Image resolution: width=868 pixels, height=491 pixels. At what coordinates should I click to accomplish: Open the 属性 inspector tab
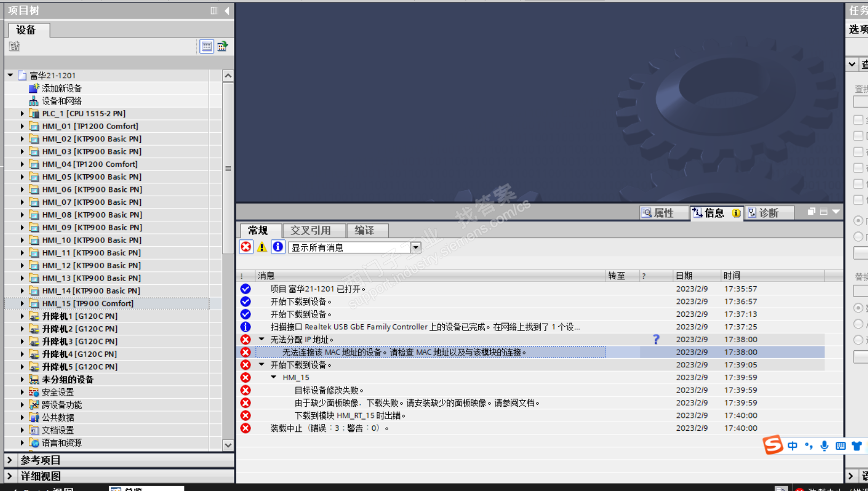[x=664, y=213]
